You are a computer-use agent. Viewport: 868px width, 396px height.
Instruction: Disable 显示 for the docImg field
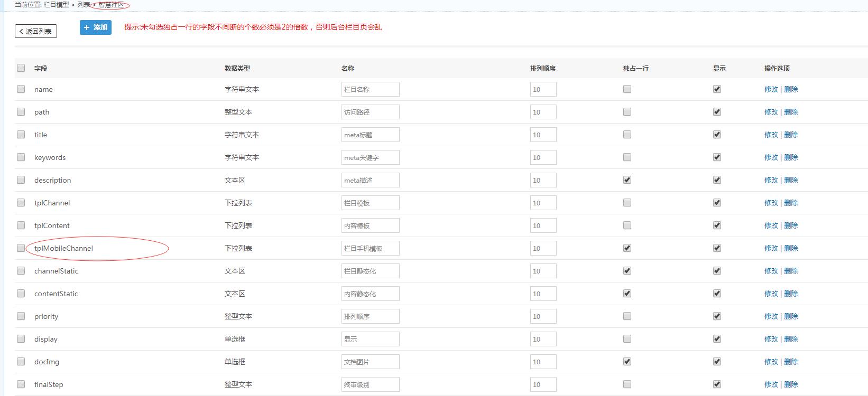pyautogui.click(x=717, y=362)
